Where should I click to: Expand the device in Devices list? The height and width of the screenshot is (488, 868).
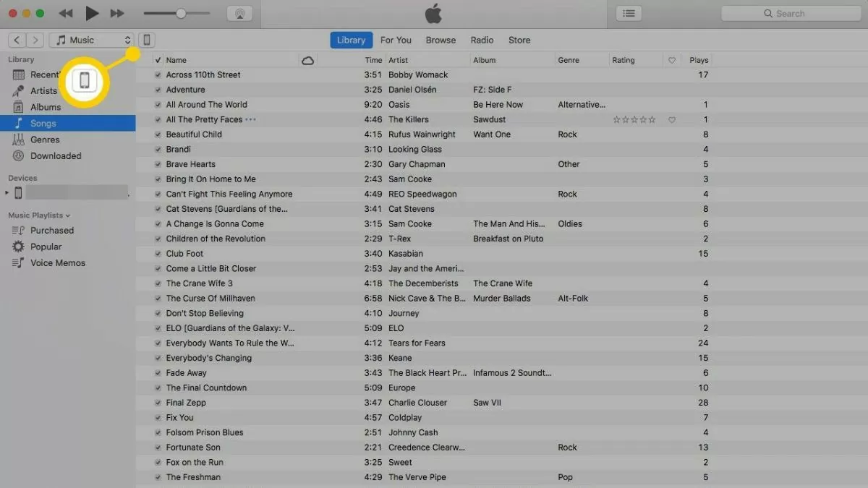[x=7, y=193]
